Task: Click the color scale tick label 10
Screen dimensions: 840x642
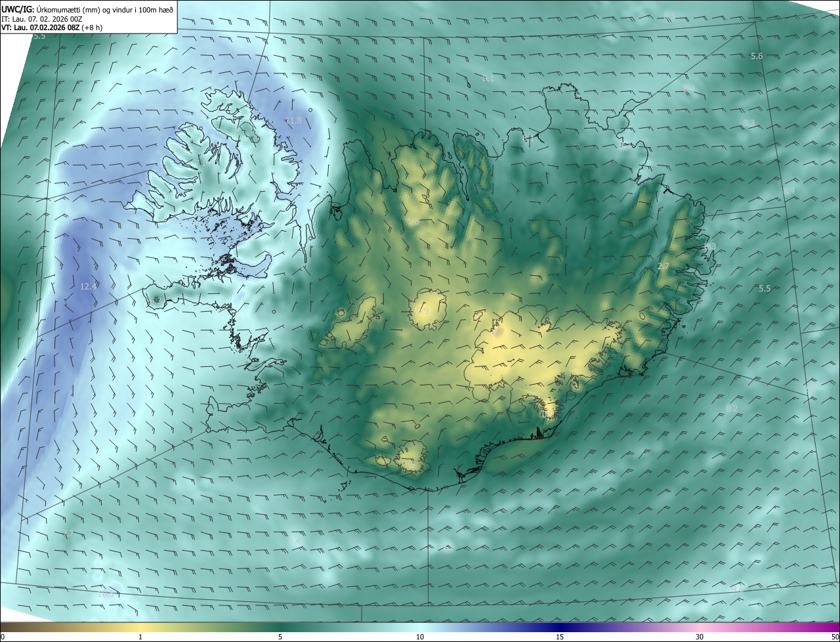Action: click(420, 637)
